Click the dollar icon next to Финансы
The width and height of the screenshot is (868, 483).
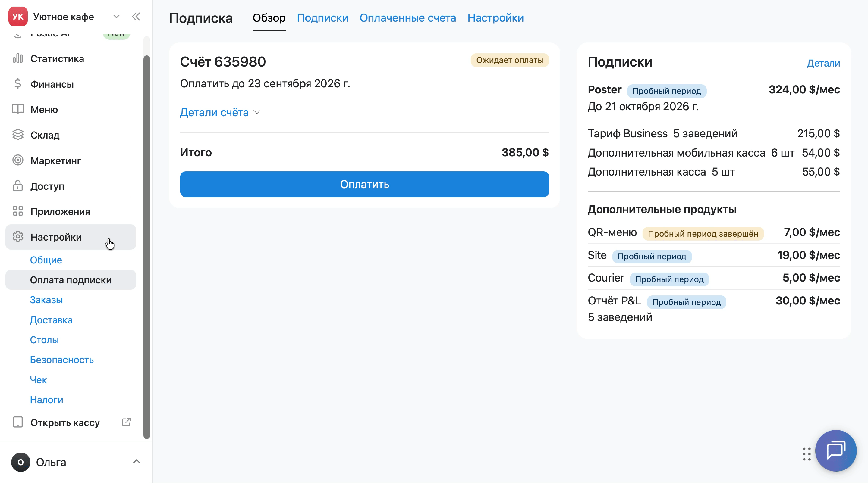pos(18,84)
